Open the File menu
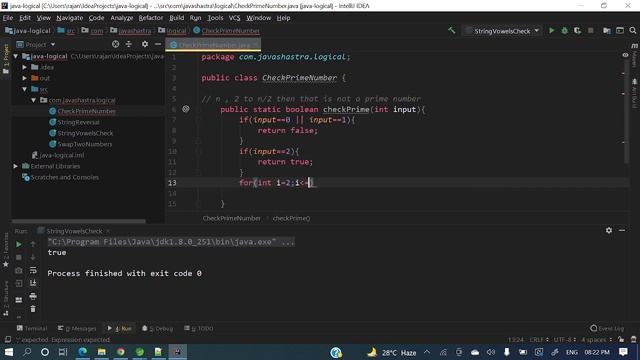This screenshot has height=360, width=640. pos(8,18)
